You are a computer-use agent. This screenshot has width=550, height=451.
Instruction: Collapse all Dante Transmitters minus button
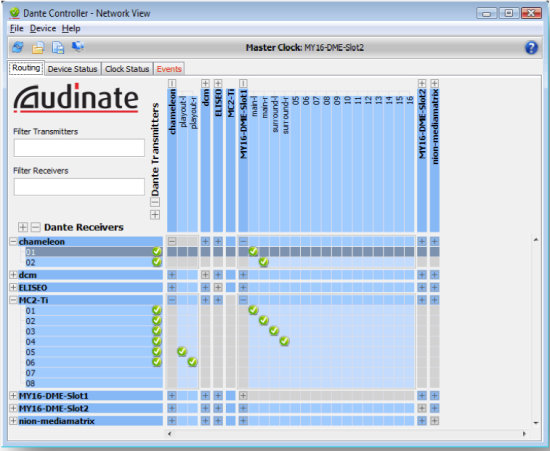(155, 202)
